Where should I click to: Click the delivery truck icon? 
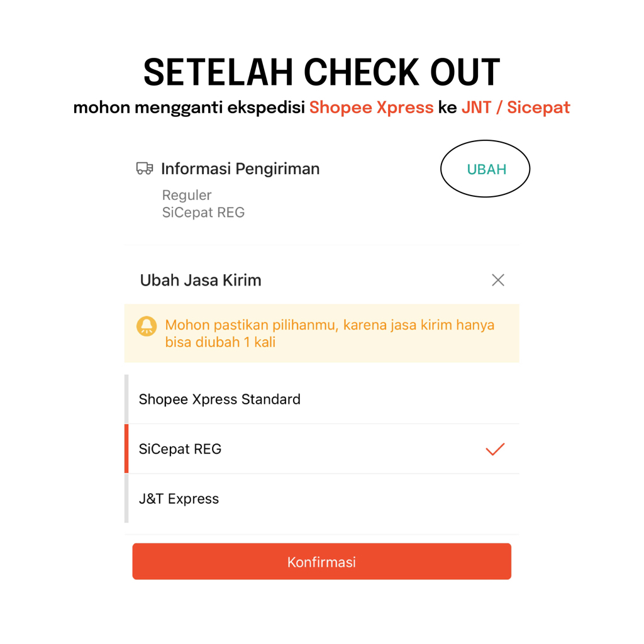[x=145, y=168]
